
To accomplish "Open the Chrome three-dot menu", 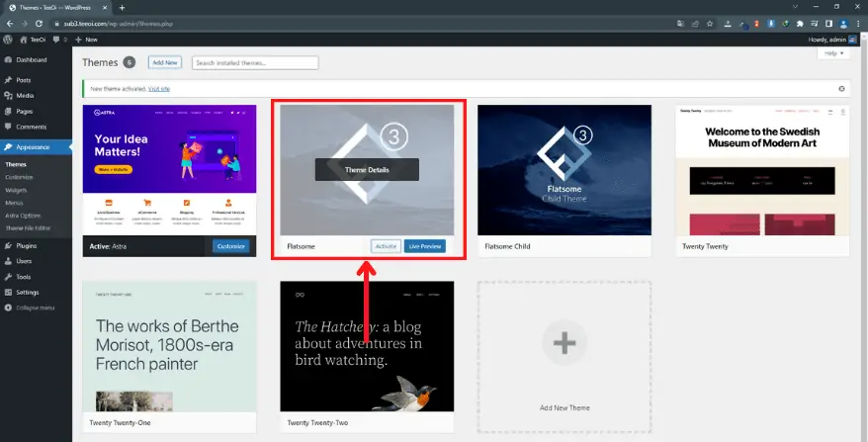I will (x=858, y=24).
